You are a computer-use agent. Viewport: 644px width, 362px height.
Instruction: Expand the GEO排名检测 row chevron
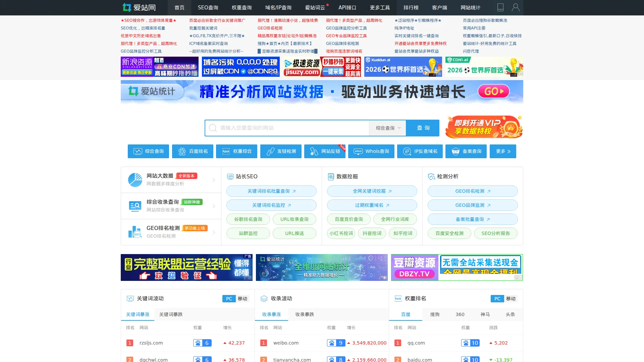click(214, 232)
